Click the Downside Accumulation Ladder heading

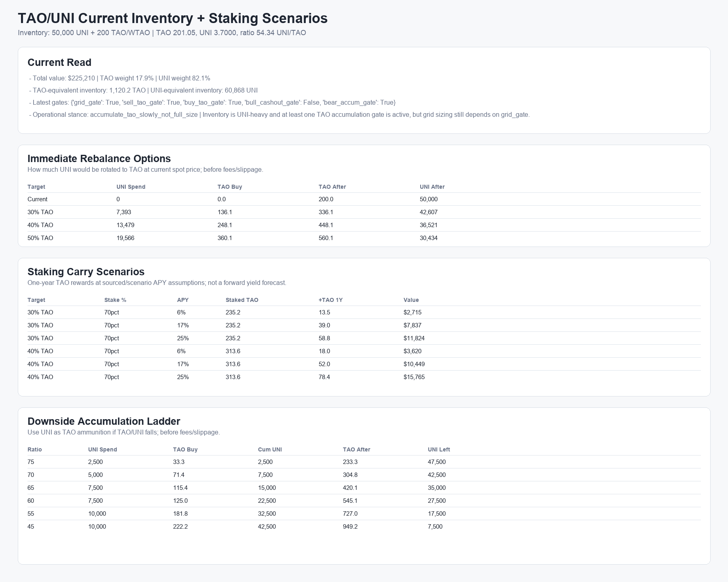[104, 421]
